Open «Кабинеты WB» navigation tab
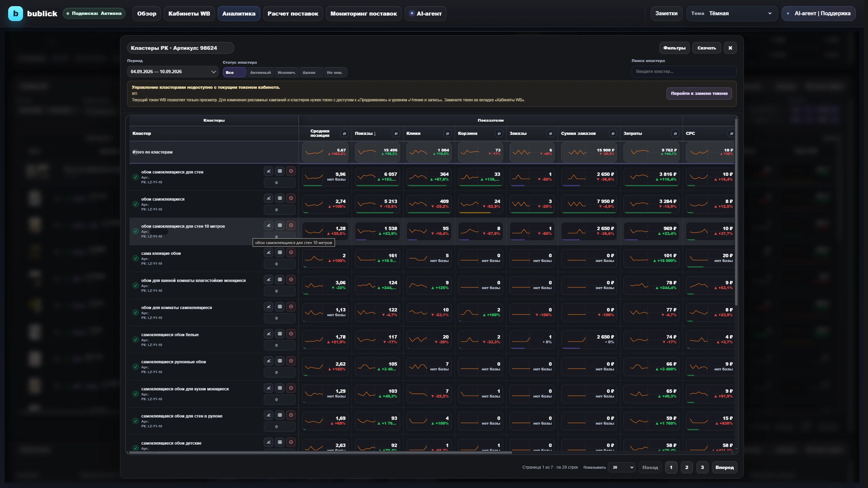This screenshot has height=488, width=868. tap(189, 14)
